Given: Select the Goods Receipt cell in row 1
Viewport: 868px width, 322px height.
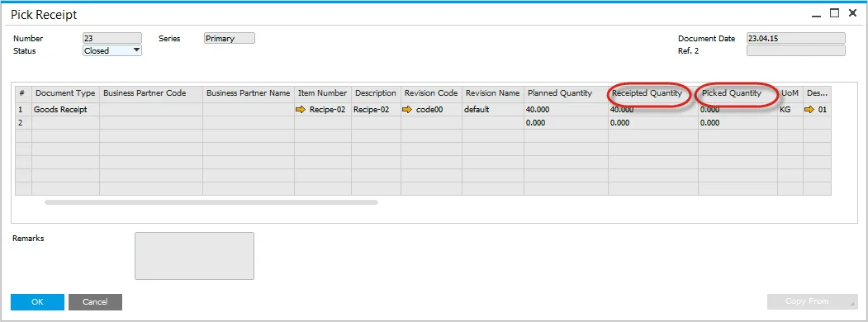Looking at the screenshot, I should point(66,110).
